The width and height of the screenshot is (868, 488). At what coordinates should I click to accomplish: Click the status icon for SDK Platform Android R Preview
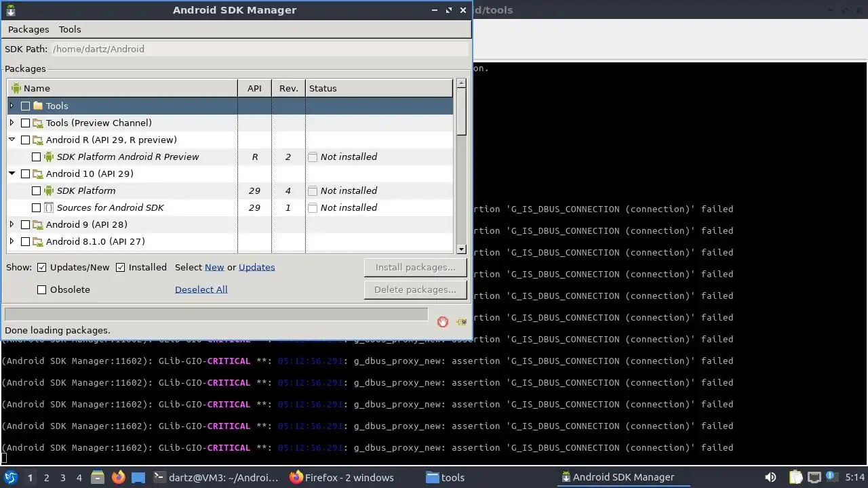pos(313,157)
